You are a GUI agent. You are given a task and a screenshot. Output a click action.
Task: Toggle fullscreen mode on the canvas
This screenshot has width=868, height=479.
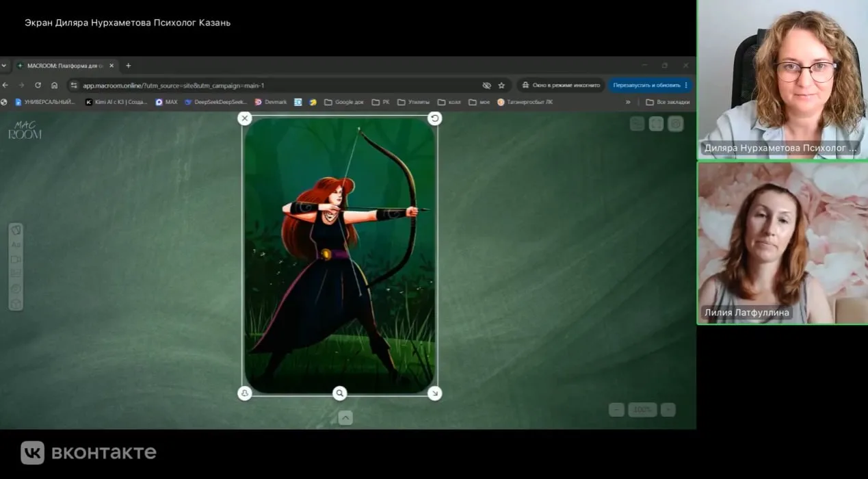[x=657, y=124]
